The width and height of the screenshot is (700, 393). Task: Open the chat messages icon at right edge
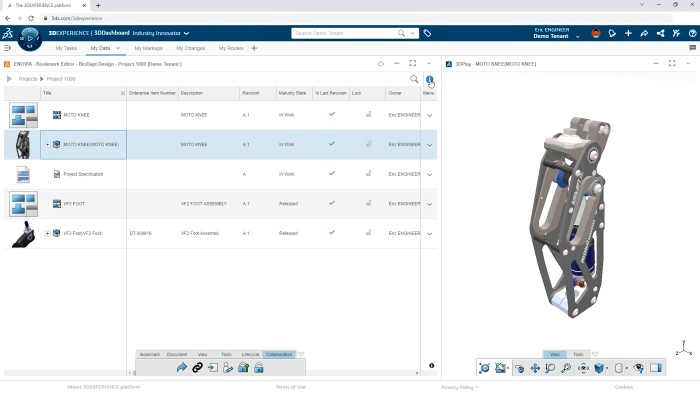tap(692, 48)
